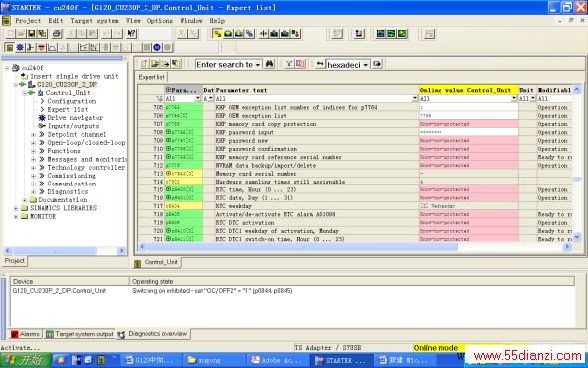
Task: Open the Unit column All filter dropdown
Action: pos(533,99)
